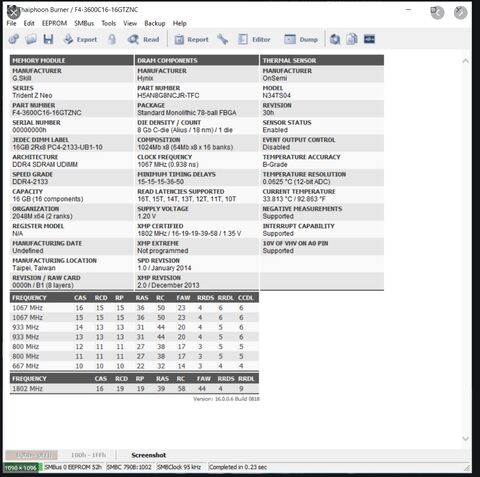Go to previous image with left arrow
480x477 pixels.
click(x=437, y=13)
